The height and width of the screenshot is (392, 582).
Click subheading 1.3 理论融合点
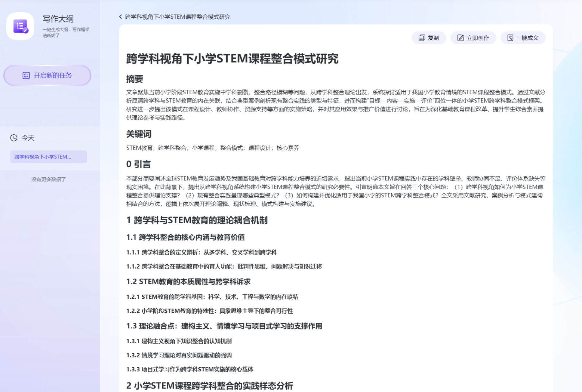click(x=224, y=326)
